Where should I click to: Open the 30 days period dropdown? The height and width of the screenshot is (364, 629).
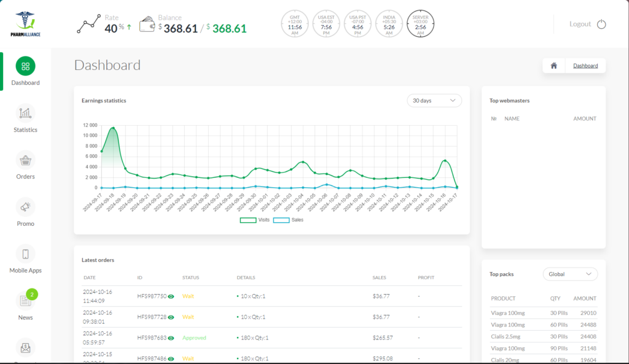[434, 101]
